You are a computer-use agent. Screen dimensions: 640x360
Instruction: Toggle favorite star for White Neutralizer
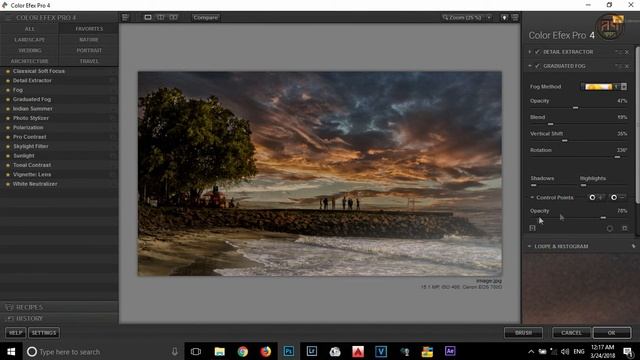pyautogui.click(x=7, y=184)
